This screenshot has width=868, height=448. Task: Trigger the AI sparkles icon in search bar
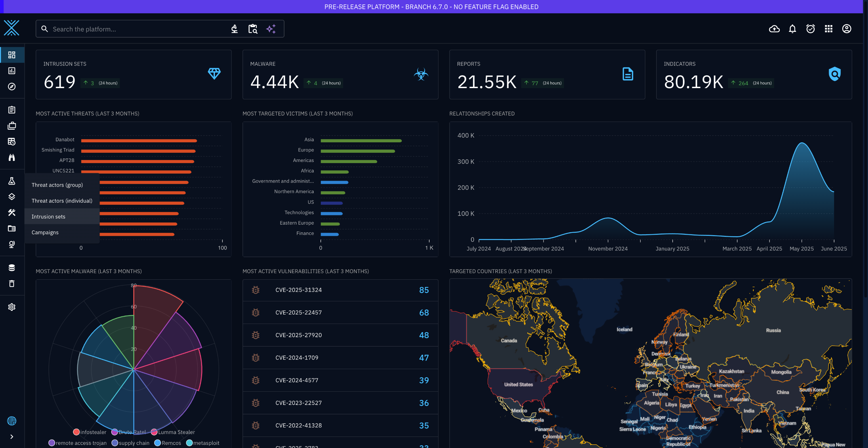pos(271,29)
